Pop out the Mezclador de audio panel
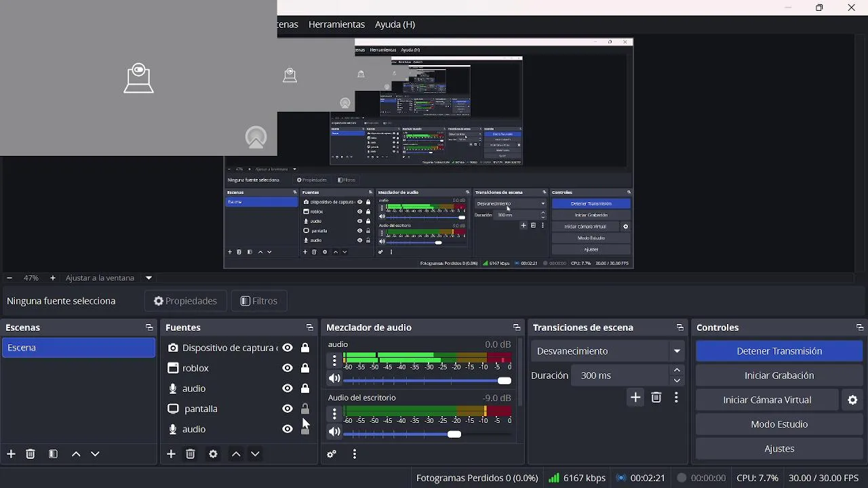This screenshot has width=868, height=488. 517,327
